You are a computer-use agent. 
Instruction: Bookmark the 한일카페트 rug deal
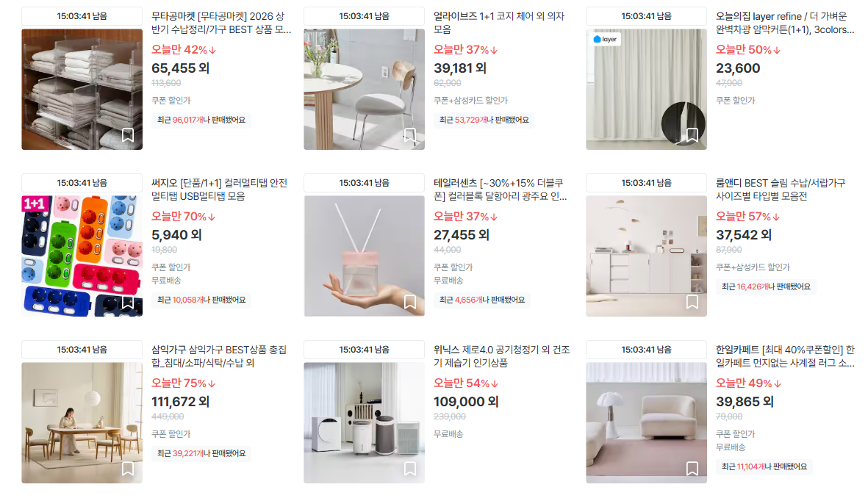(x=692, y=469)
